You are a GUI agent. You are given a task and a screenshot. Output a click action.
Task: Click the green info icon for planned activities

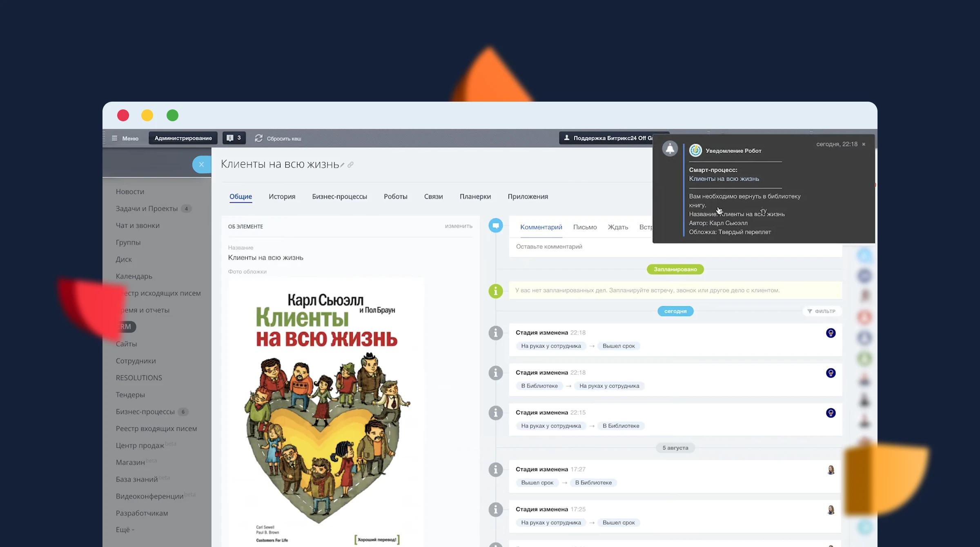pyautogui.click(x=496, y=291)
